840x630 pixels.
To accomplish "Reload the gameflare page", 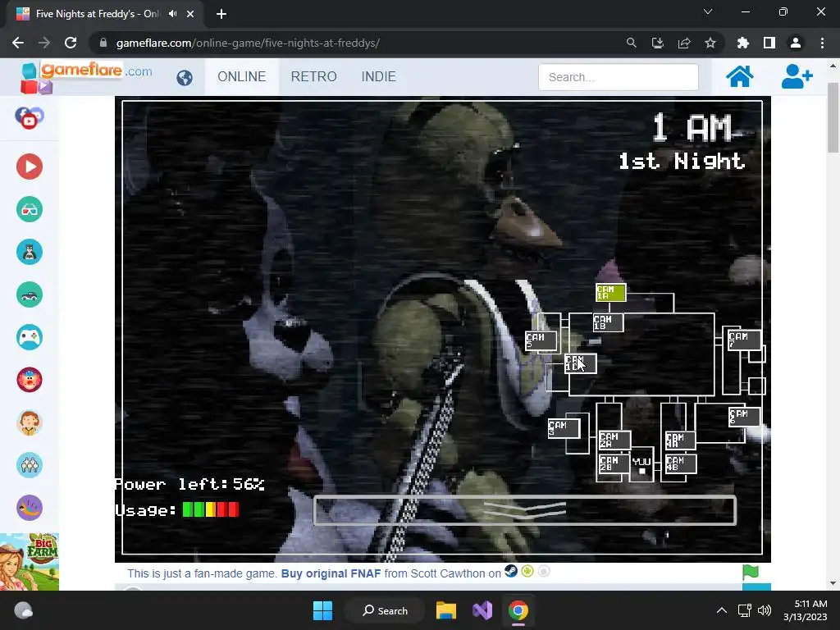I will [x=71, y=43].
